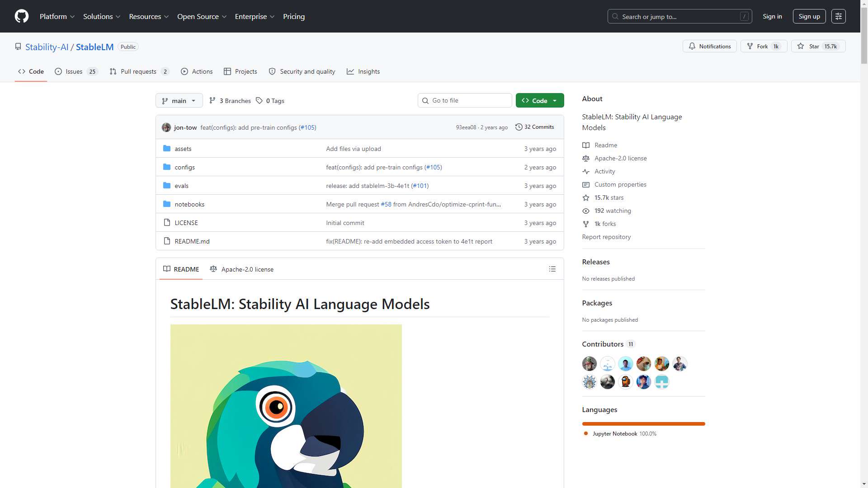Click the evals folder icon

tap(167, 186)
